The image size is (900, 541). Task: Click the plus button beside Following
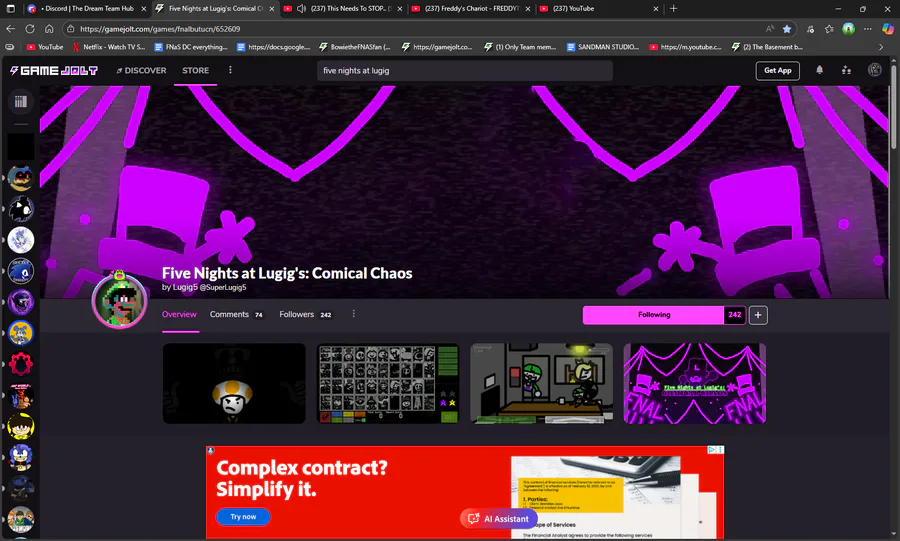[758, 315]
